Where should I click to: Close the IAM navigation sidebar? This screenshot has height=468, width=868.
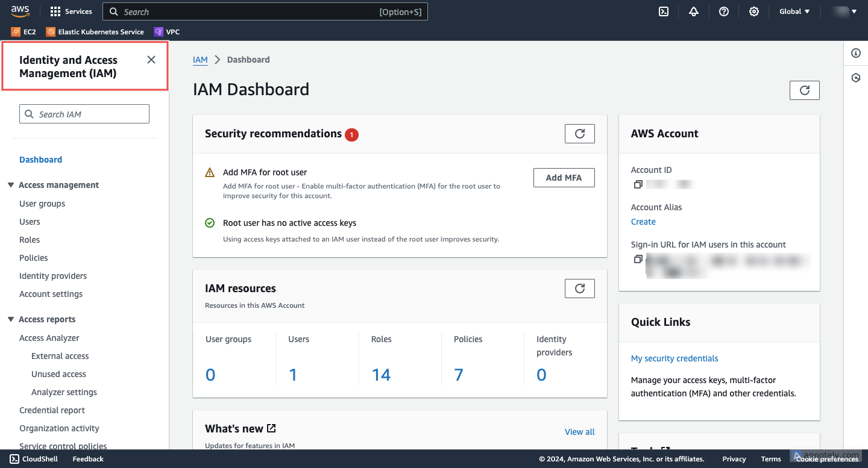151,60
